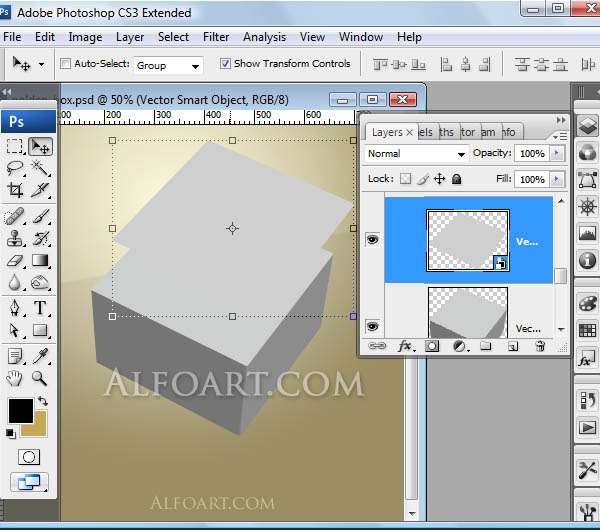The image size is (600, 530).
Task: Open the blend mode Normal dropdown
Action: (416, 154)
